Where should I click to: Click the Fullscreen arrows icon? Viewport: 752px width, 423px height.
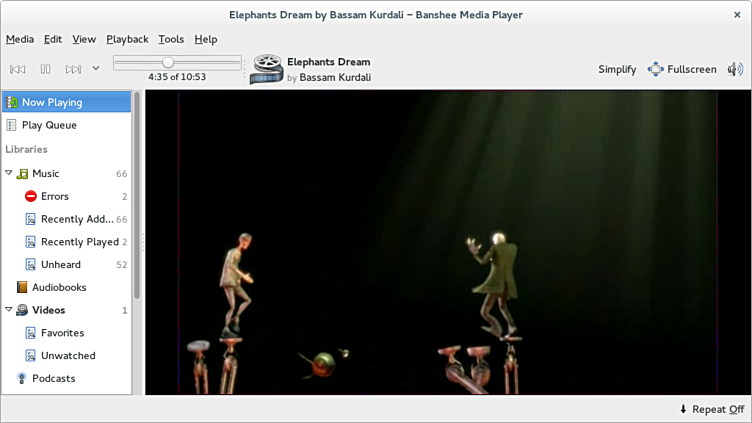[x=655, y=69]
